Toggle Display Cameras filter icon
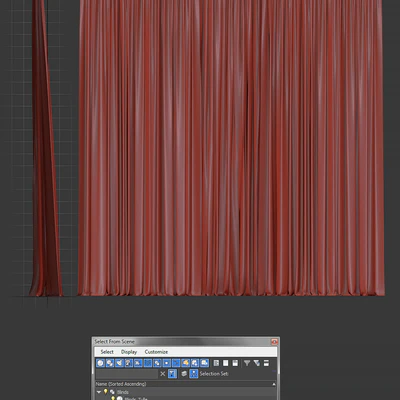Screen dimensions: 400x400 click(x=129, y=363)
